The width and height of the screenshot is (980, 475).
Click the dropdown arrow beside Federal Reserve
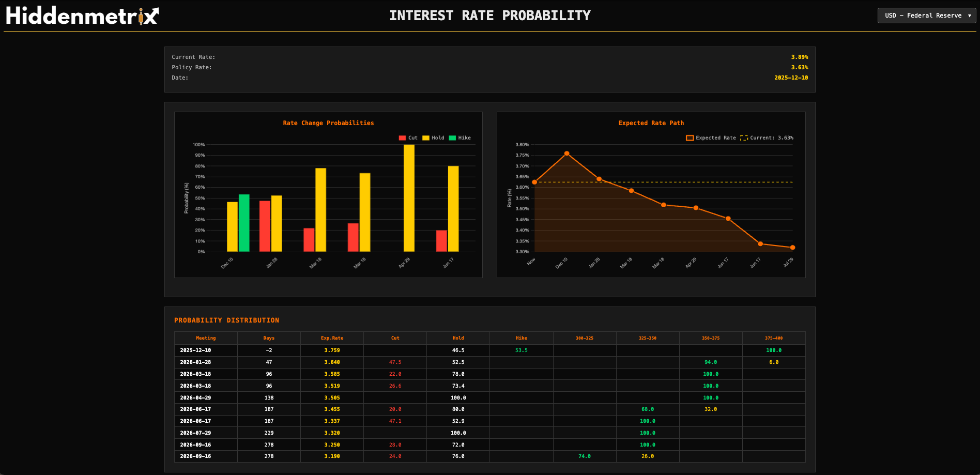tap(969, 15)
